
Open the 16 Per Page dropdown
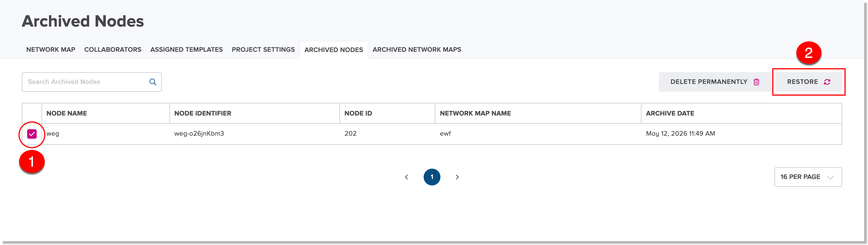808,177
